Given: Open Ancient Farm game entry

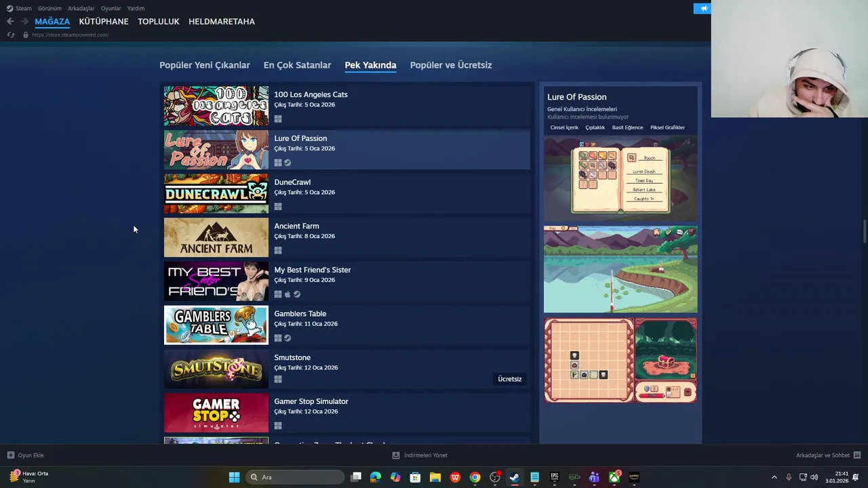Looking at the screenshot, I should (x=347, y=237).
